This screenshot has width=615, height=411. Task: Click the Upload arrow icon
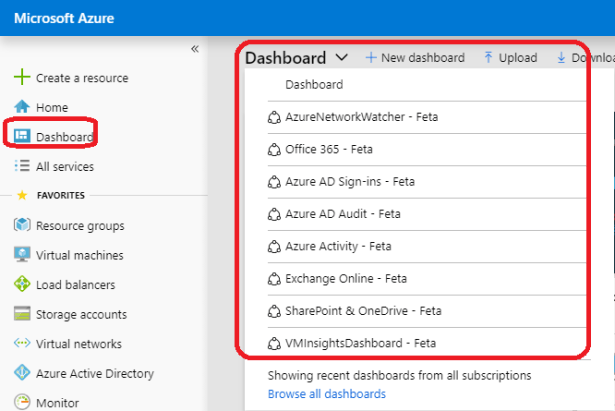point(488,58)
